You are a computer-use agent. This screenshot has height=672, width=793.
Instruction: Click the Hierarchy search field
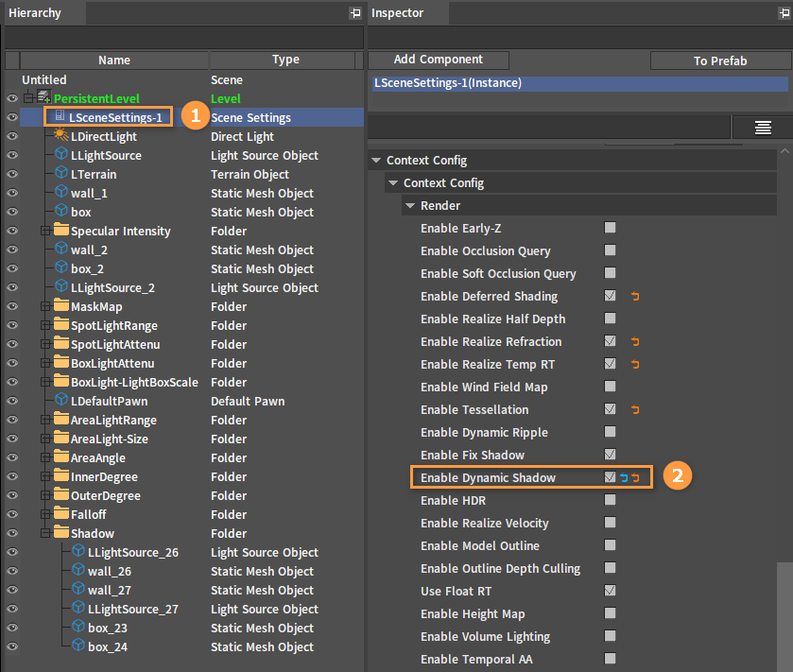184,38
